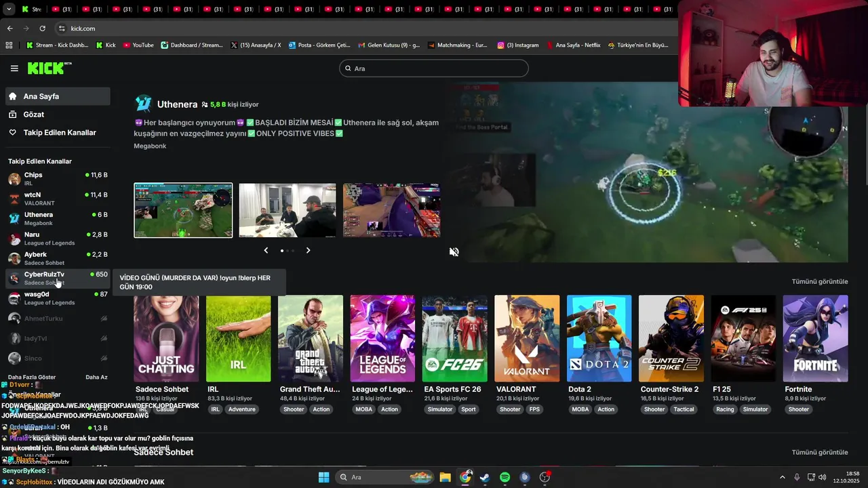Image resolution: width=868 pixels, height=488 pixels.
Task: Click the kick.com address bar
Action: click(x=366, y=28)
